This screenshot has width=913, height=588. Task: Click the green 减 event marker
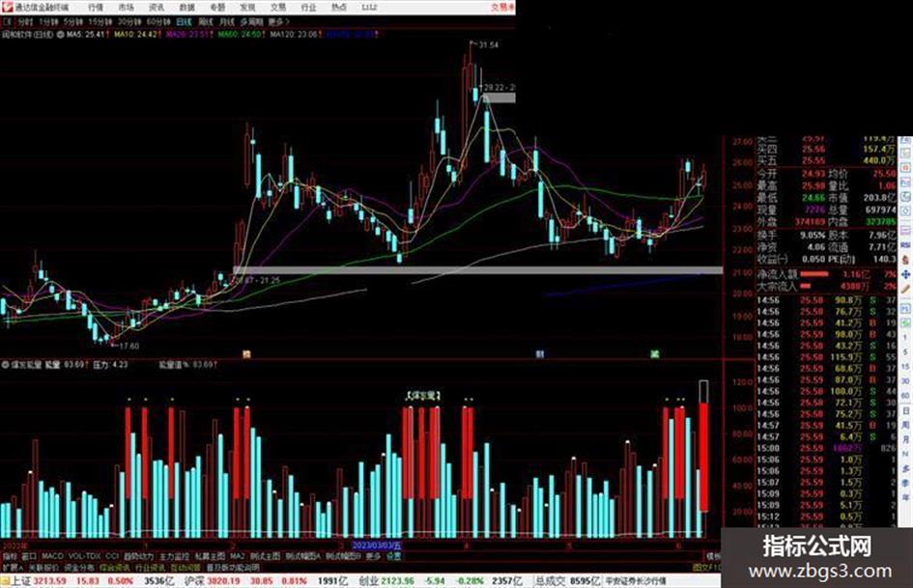654,354
